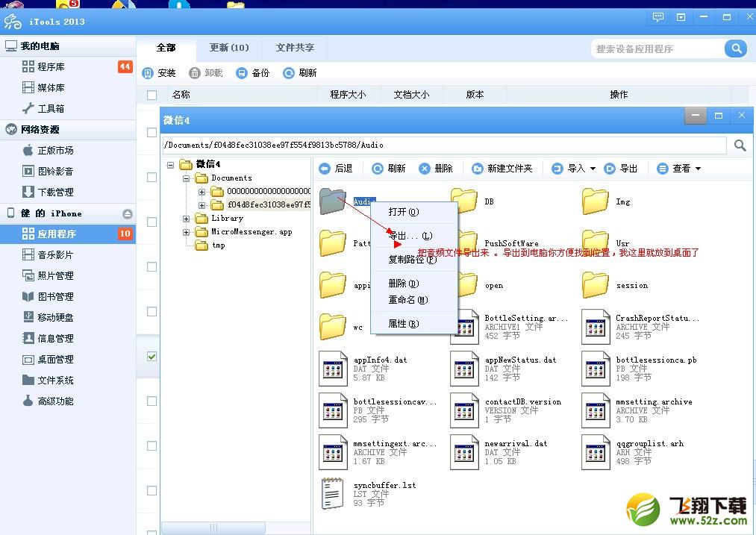This screenshot has width=756, height=535.
Task: Click 刷新 in the 微信4 file toolbar
Action: pos(389,168)
